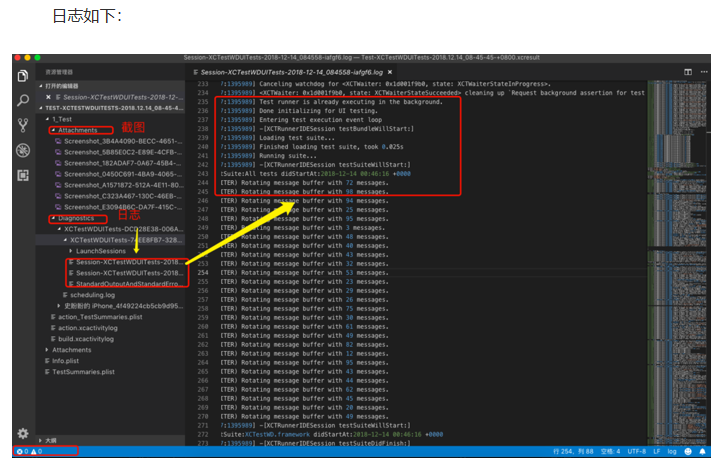Open the editor More Actions menu

704,72
